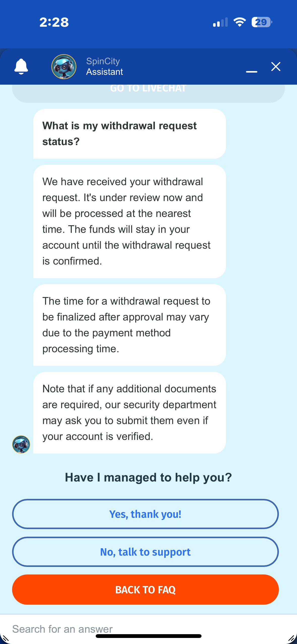Tap the bottom-left corner handle icon
Viewport: 297px width, 644px height.
click(6, 638)
